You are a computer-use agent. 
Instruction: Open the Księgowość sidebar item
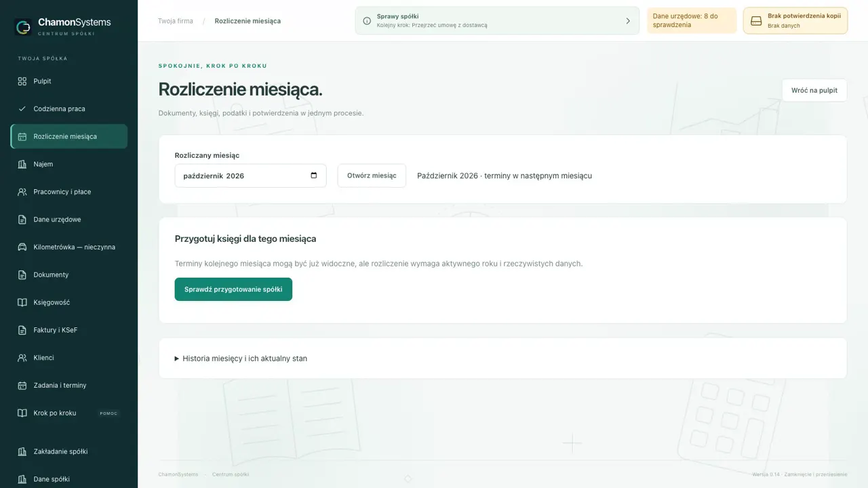[69, 302]
